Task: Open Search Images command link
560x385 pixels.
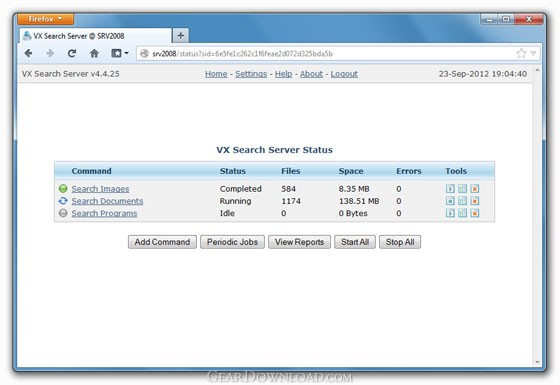Action: (100, 189)
